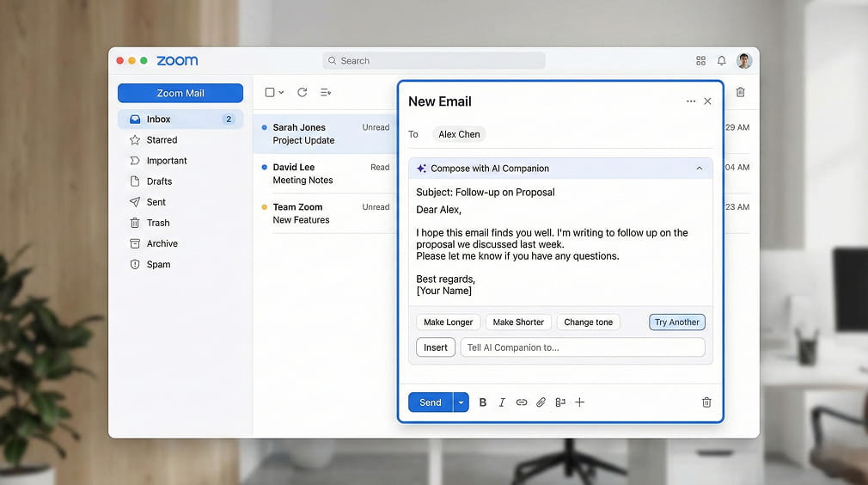Click the Try Another button
The width and height of the screenshot is (868, 485).
[x=676, y=322]
